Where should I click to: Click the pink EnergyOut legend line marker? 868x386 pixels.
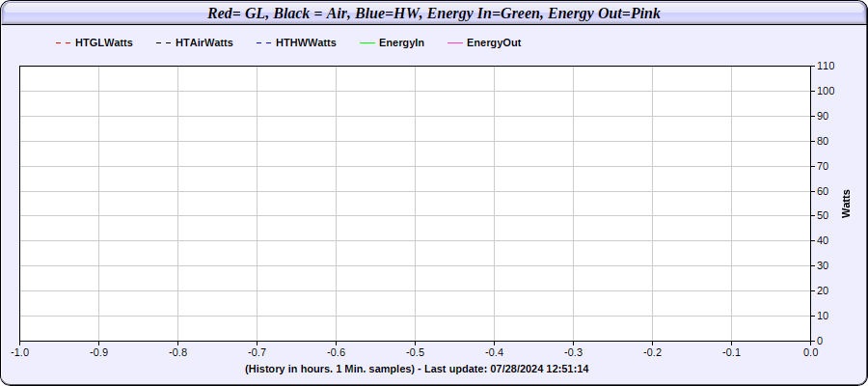tap(454, 42)
